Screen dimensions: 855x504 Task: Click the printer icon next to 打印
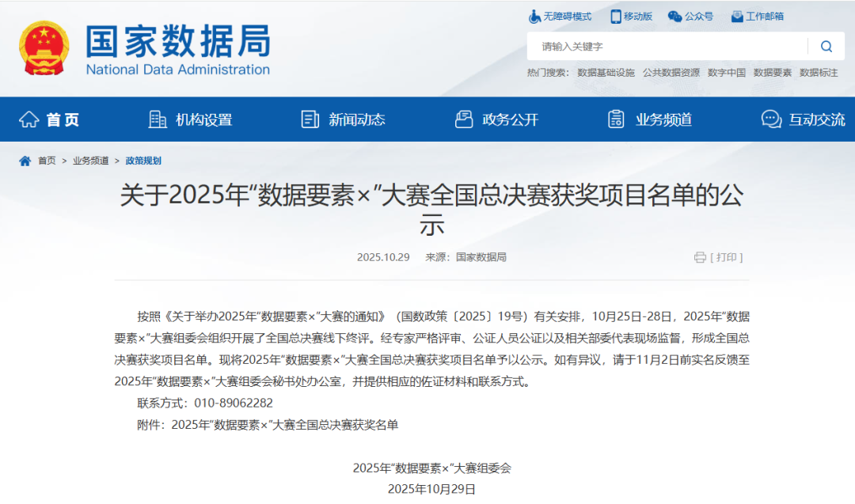coord(700,257)
